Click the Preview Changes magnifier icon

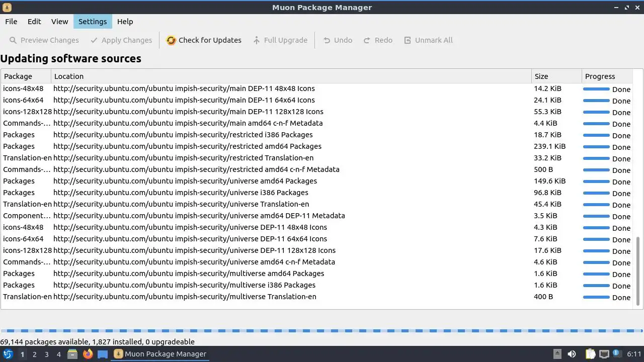click(x=14, y=40)
